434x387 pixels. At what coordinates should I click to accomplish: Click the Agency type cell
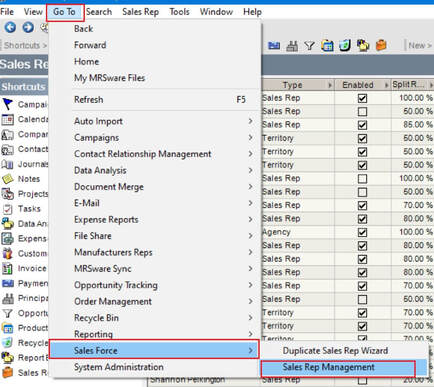[298, 232]
